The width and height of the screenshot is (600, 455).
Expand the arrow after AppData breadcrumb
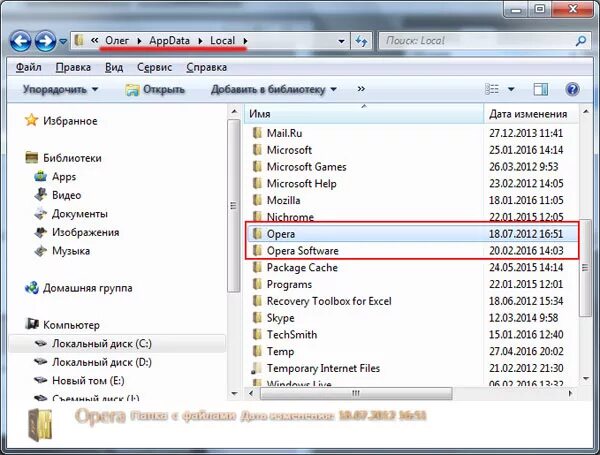pos(201,40)
